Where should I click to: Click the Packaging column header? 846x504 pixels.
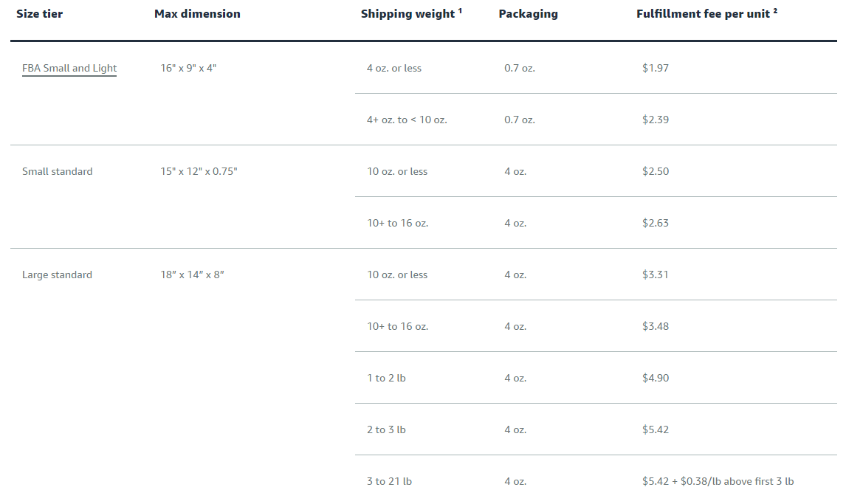528,13
